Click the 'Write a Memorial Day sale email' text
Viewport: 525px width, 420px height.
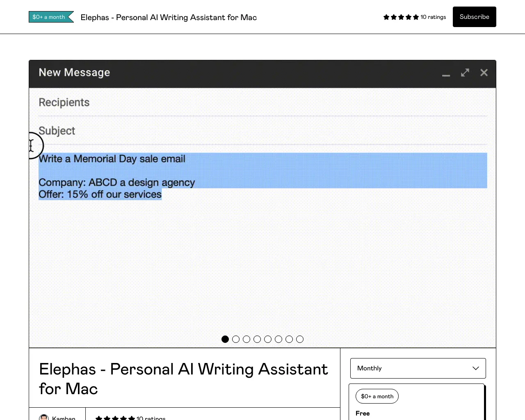pyautogui.click(x=112, y=159)
